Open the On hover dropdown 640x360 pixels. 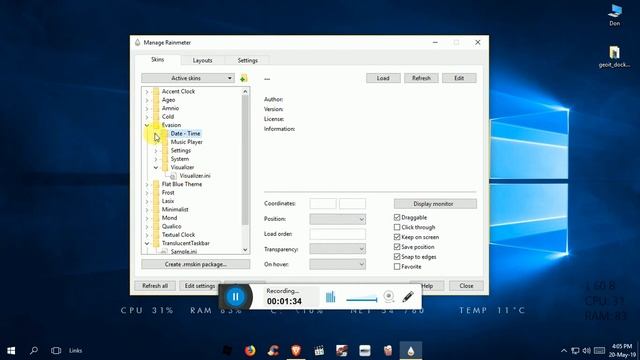[338, 264]
